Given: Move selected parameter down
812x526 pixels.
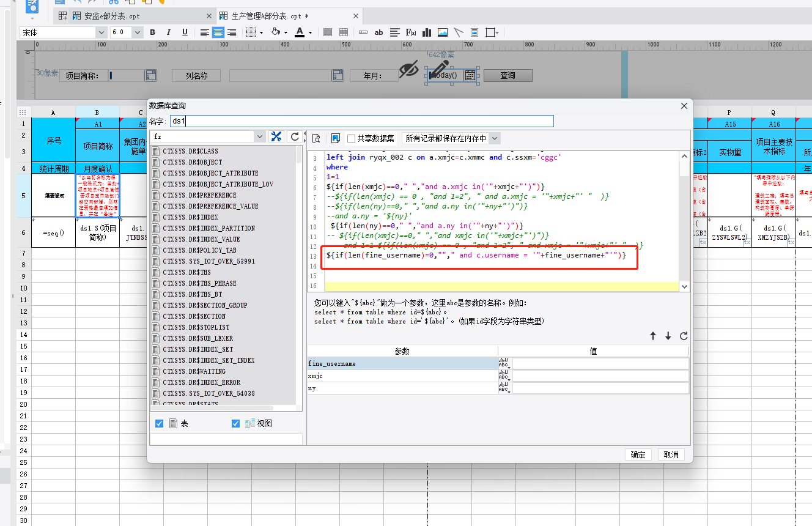Looking at the screenshot, I should tap(668, 336).
